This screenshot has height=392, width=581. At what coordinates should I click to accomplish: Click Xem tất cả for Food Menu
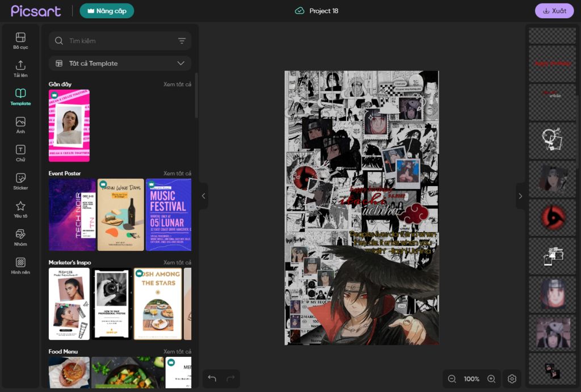coord(177,351)
